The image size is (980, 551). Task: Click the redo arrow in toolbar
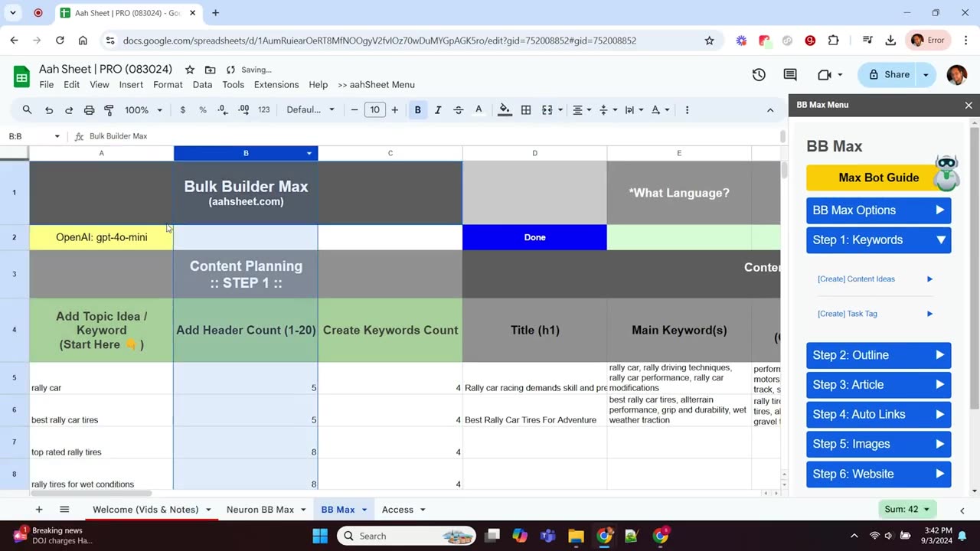pos(68,109)
